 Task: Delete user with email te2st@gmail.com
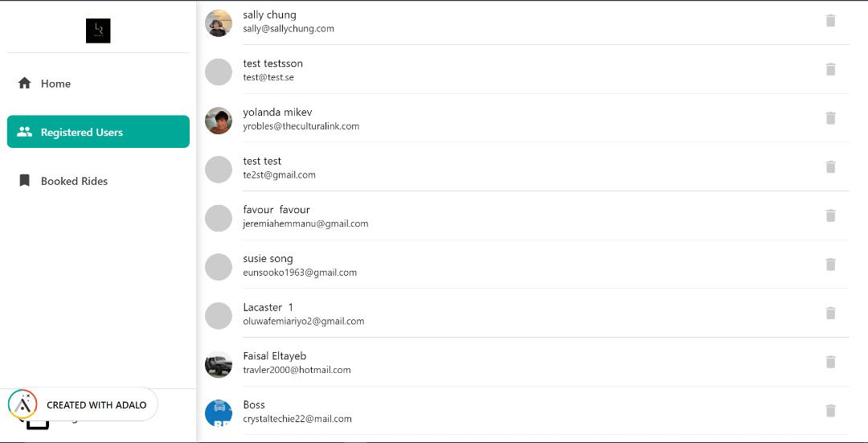831,167
